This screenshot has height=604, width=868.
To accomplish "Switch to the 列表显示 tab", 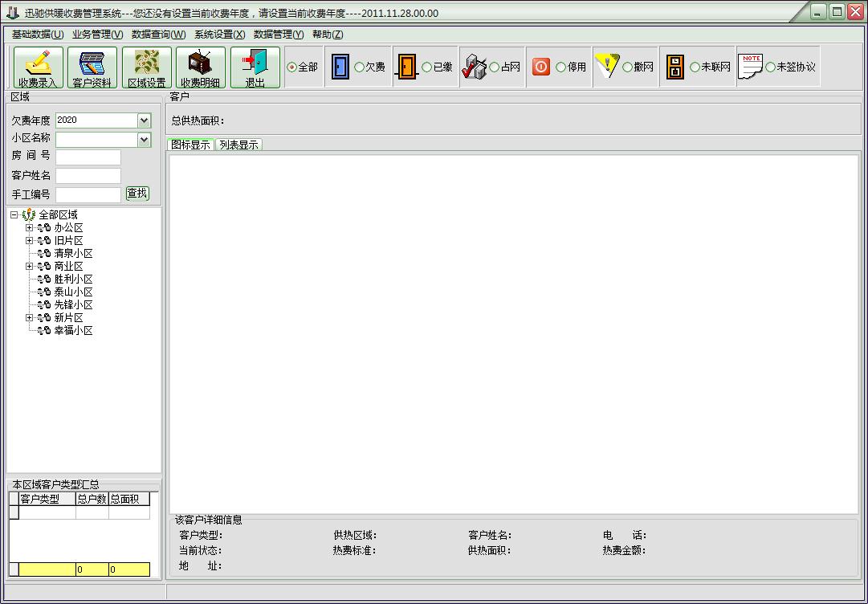I will point(238,145).
